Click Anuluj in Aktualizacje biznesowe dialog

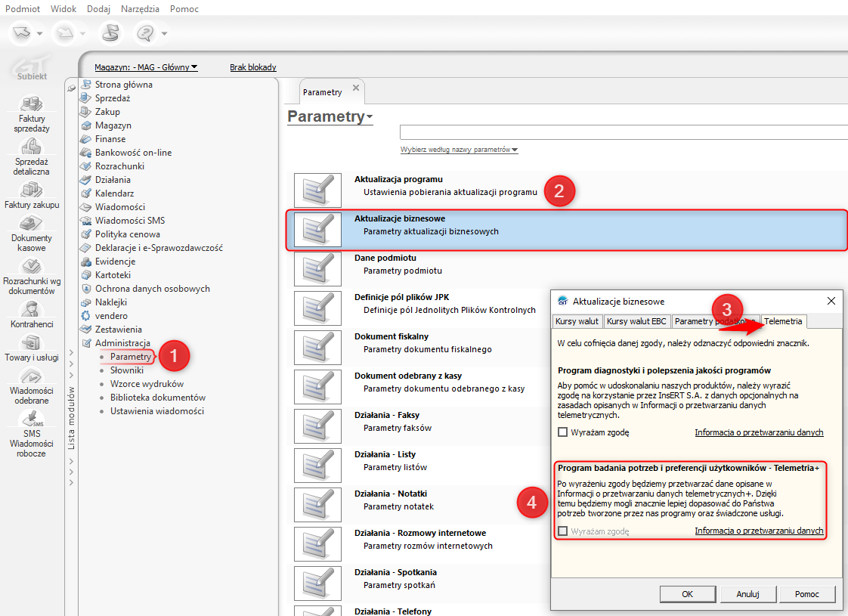pos(748,594)
